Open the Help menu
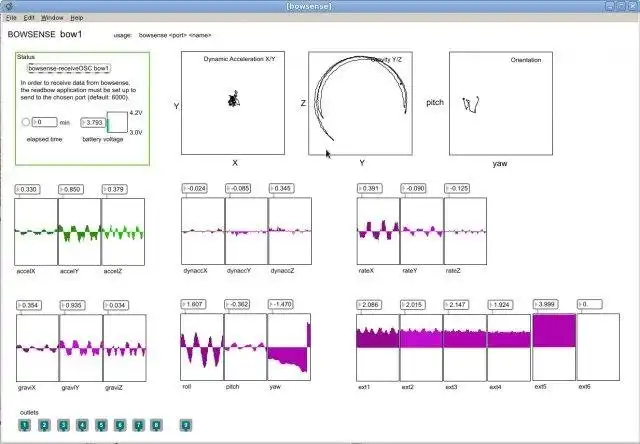Screen dimensions: 640x444 (77, 18)
